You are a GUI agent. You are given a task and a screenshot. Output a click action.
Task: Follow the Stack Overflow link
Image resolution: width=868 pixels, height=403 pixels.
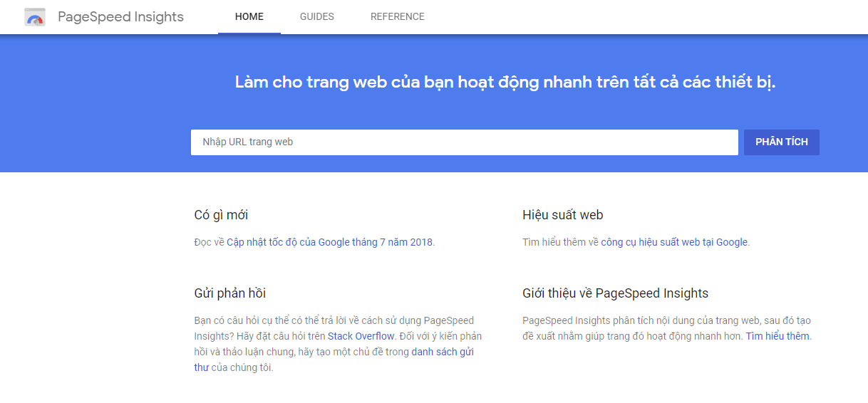(x=361, y=336)
